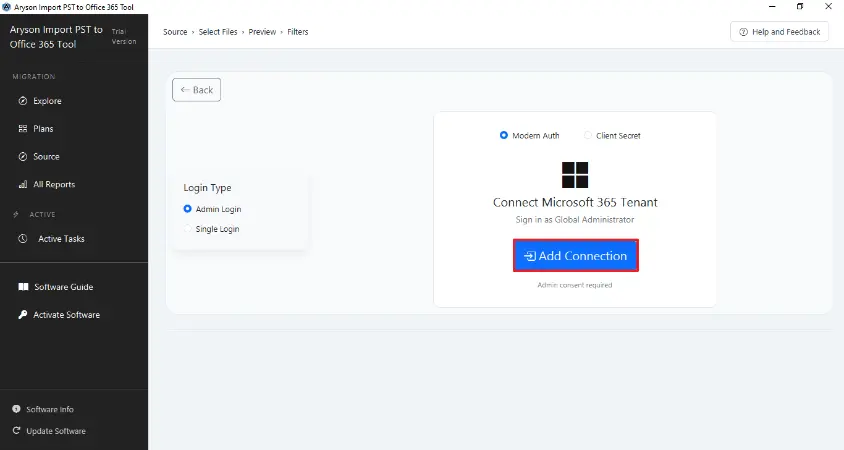This screenshot has height=450, width=844.
Task: Click Software Info link
Action: [50, 409]
